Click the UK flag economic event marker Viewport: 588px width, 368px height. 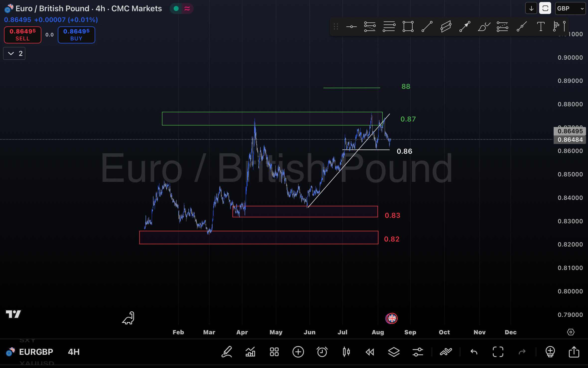click(392, 318)
